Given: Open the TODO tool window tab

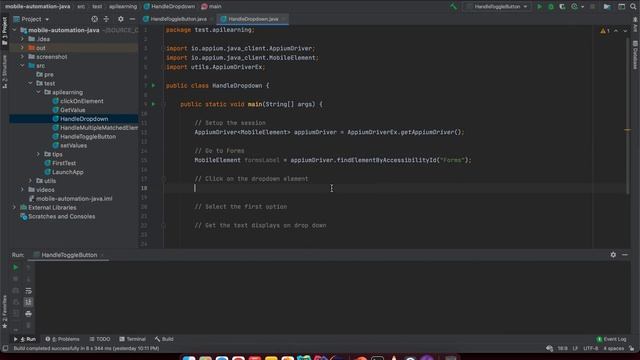Looking at the screenshot, I should [x=100, y=339].
